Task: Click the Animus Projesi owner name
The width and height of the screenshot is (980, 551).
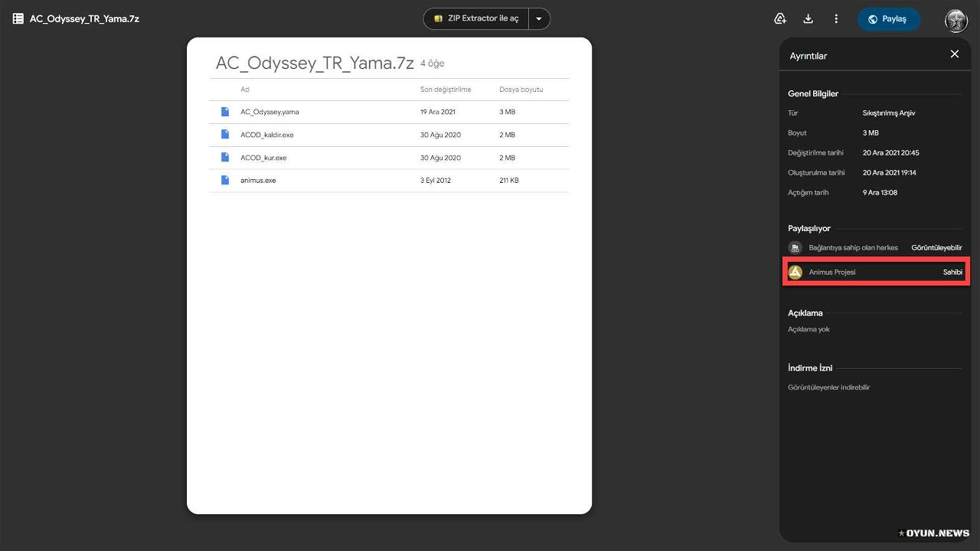Action: [832, 272]
